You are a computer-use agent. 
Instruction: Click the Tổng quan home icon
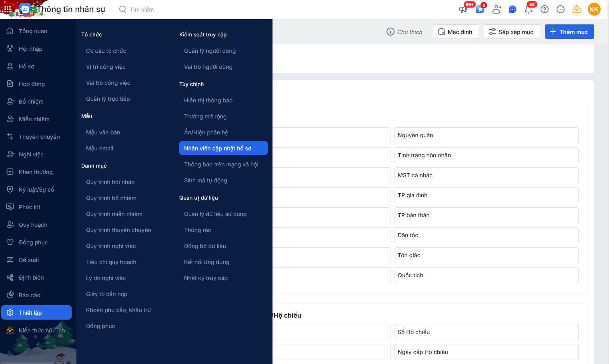10,31
